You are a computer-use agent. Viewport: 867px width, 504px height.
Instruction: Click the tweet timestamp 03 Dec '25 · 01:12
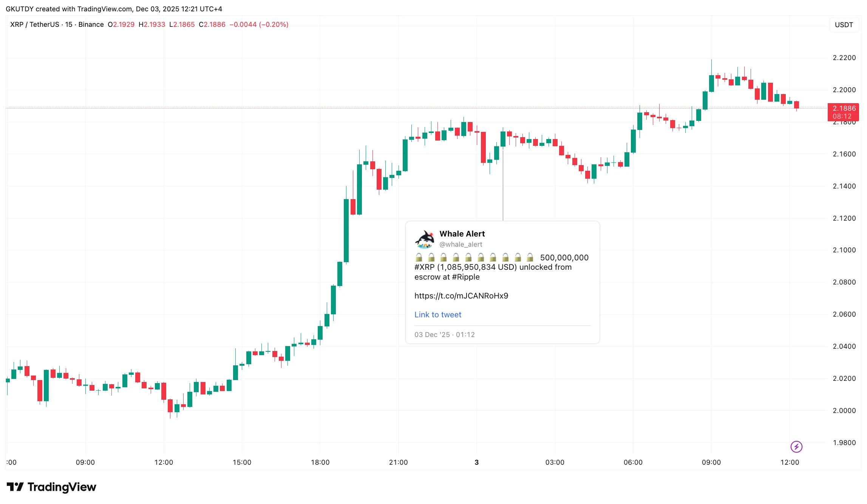pos(444,334)
